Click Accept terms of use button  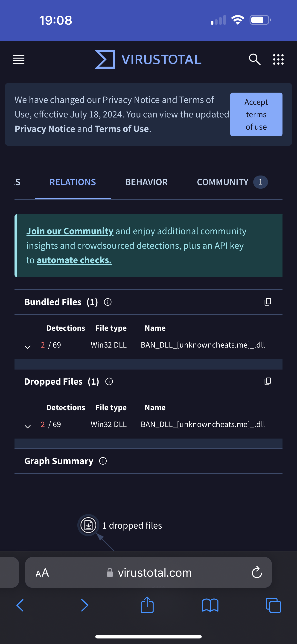coord(256,114)
